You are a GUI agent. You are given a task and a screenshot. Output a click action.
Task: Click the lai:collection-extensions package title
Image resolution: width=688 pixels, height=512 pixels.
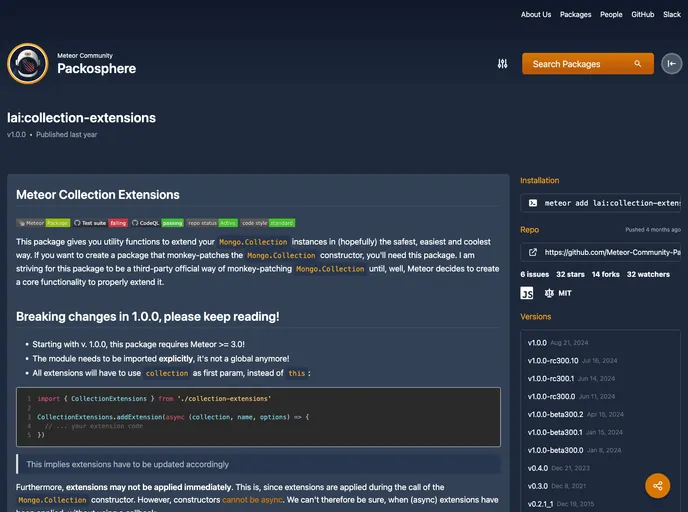[x=81, y=118]
